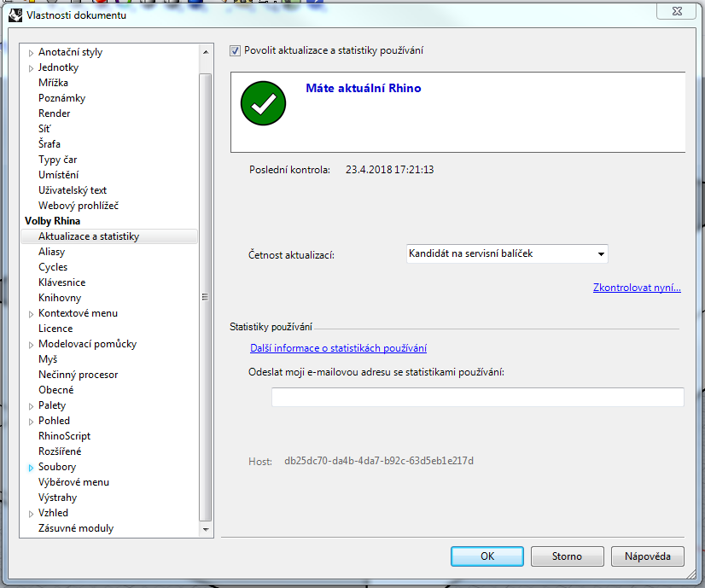This screenshot has width=705, height=588.
Task: Click the Host ID db25dc70 value
Action: point(379,461)
